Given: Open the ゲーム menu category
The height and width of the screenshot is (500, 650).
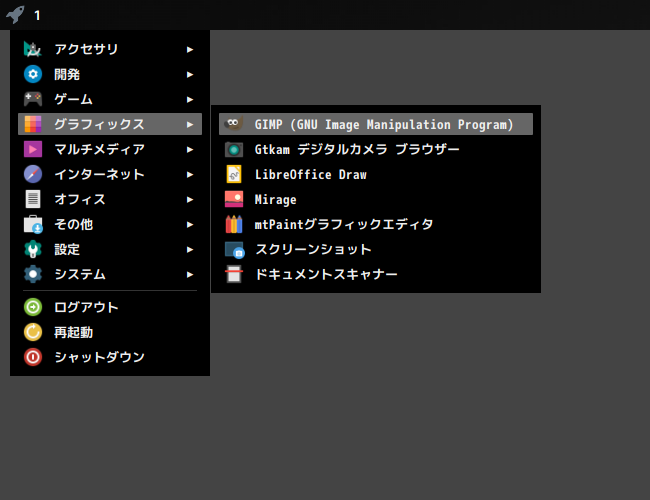Looking at the screenshot, I should click(110, 99).
